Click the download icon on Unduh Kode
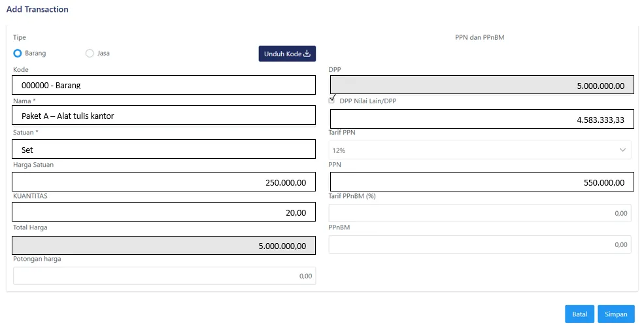This screenshot has width=644, height=332. click(x=307, y=54)
